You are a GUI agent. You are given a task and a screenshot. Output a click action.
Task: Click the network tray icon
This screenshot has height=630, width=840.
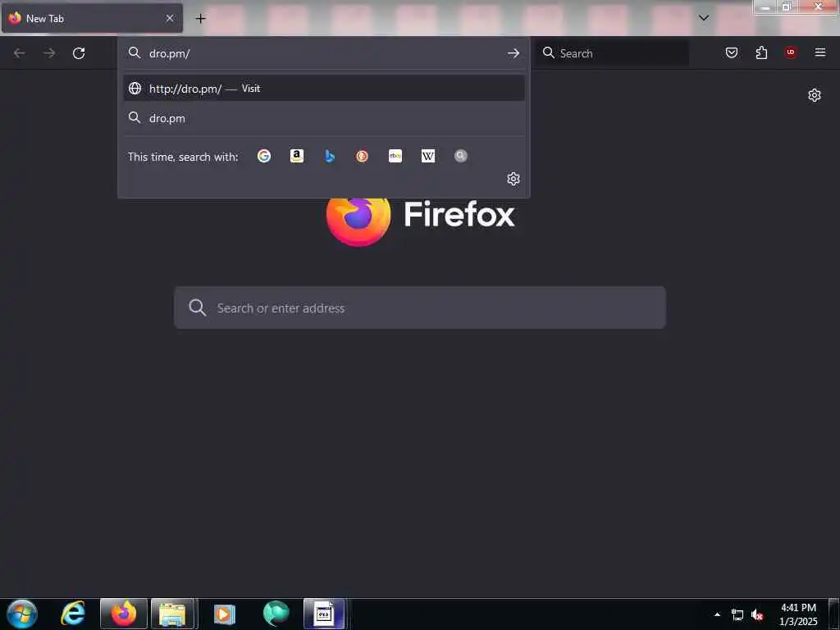737,614
